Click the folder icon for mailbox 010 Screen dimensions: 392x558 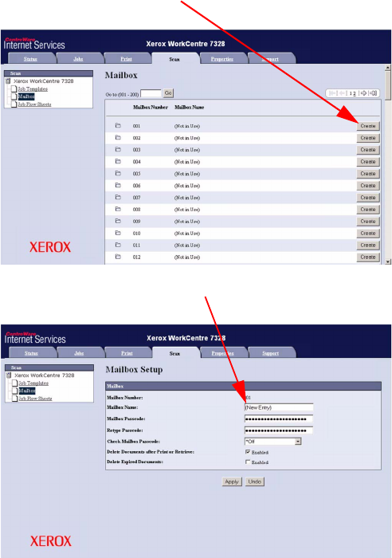[x=118, y=233]
